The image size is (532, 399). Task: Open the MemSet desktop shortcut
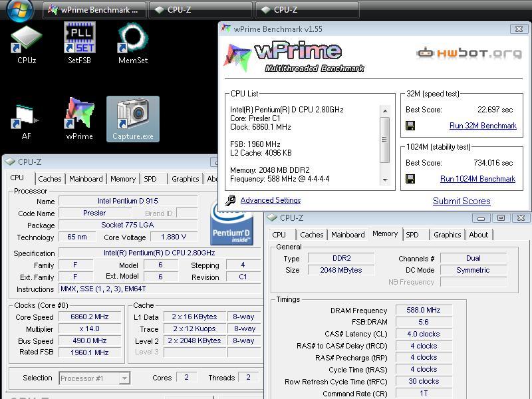point(132,43)
